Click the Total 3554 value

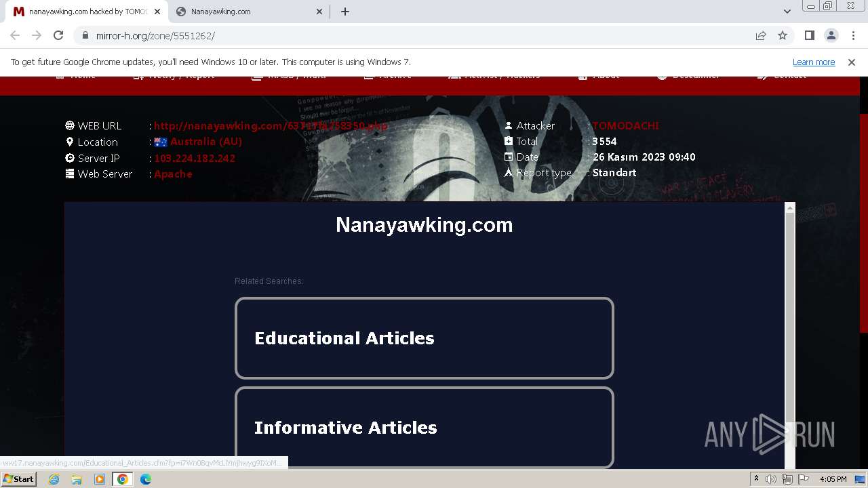[604, 142]
